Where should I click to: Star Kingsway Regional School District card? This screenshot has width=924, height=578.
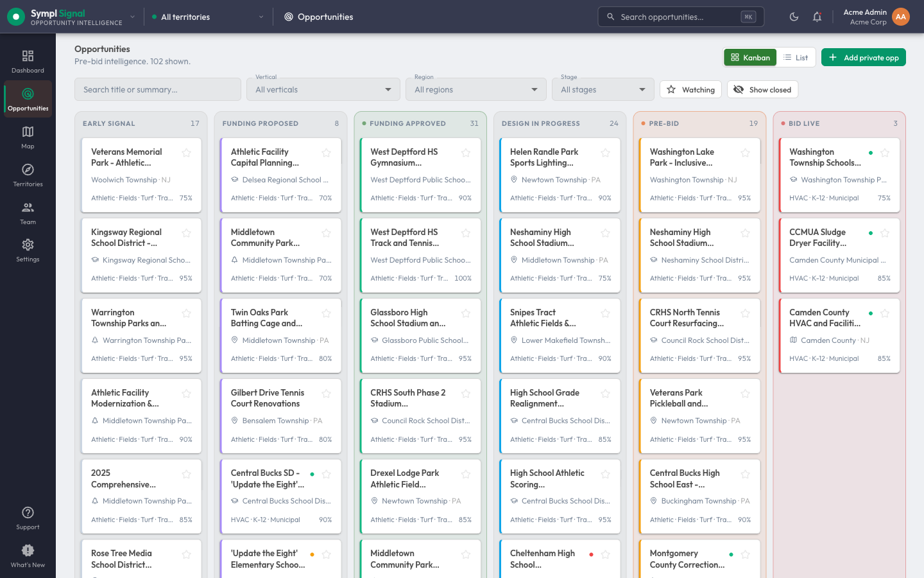point(186,233)
